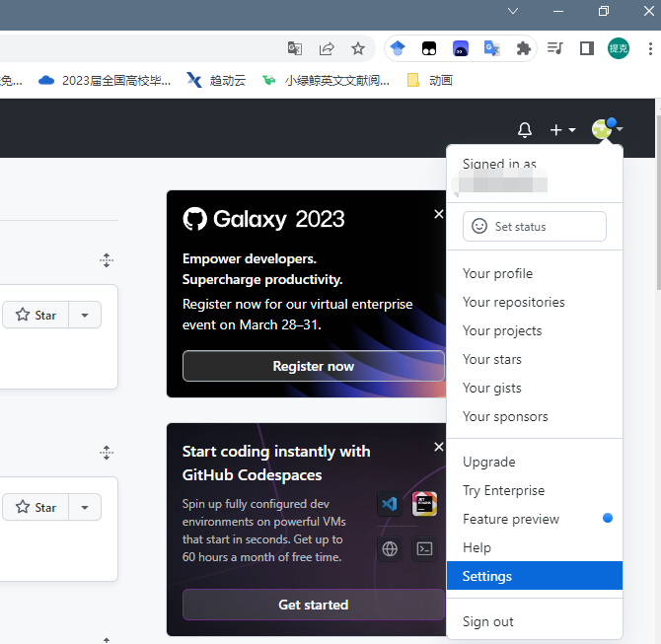
Task: Bookmark this page with the star icon
Action: (x=358, y=48)
